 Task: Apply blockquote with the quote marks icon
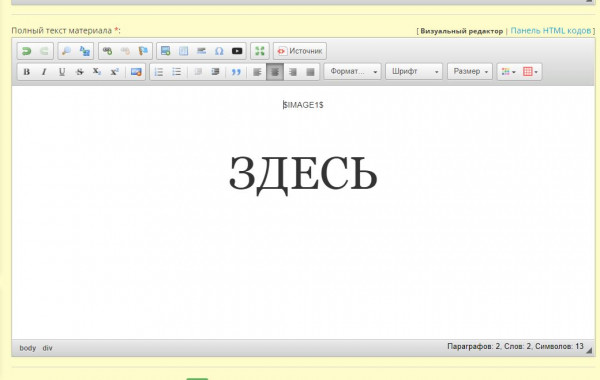[x=236, y=72]
